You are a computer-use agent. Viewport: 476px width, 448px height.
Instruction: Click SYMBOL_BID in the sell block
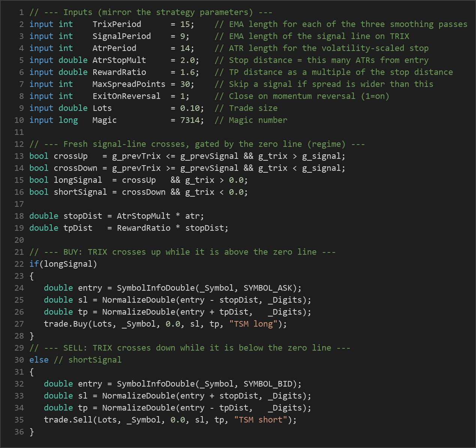268,384
